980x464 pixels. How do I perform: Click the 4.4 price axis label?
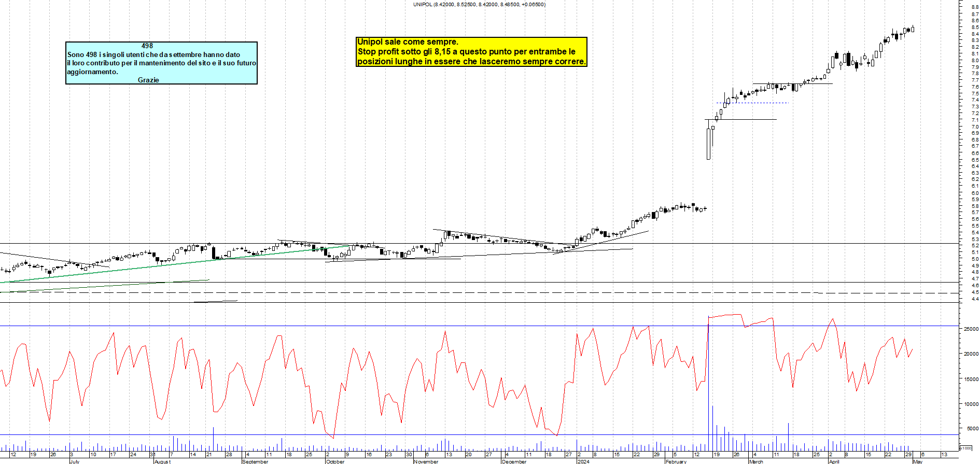pyautogui.click(x=975, y=299)
